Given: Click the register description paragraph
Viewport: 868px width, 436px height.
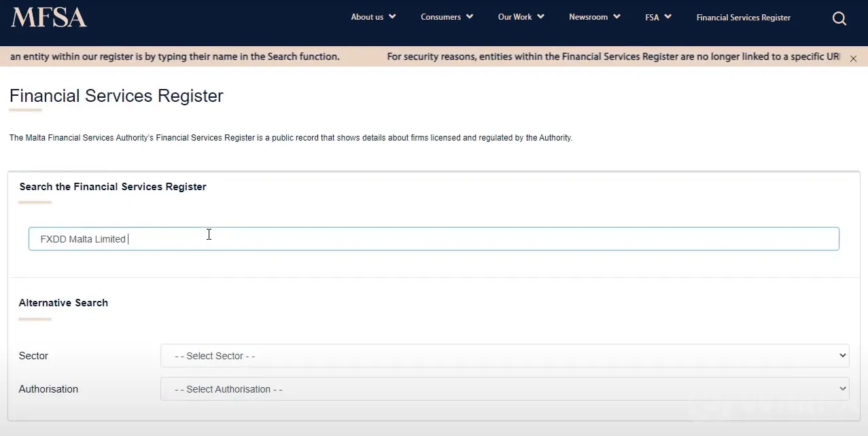Looking at the screenshot, I should click(x=291, y=138).
